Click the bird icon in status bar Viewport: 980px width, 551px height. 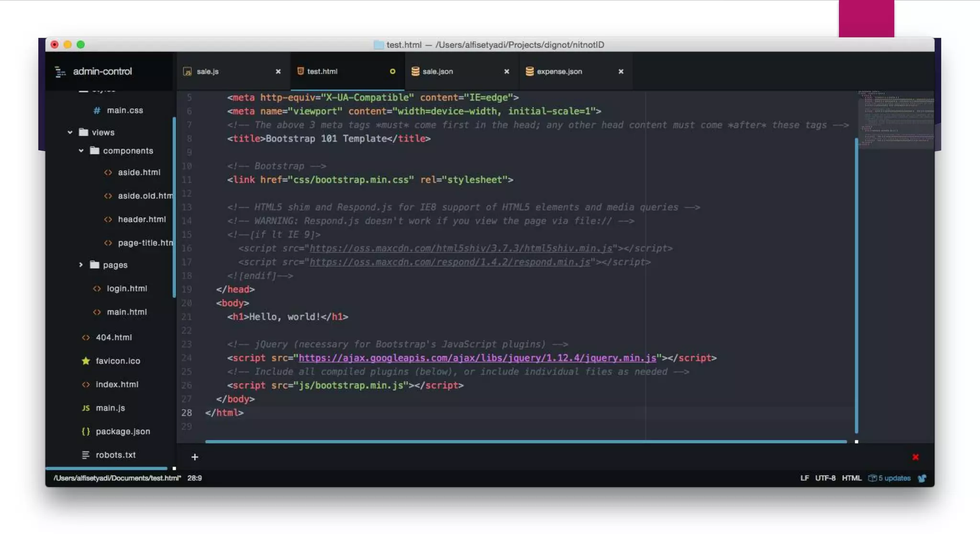[922, 478]
